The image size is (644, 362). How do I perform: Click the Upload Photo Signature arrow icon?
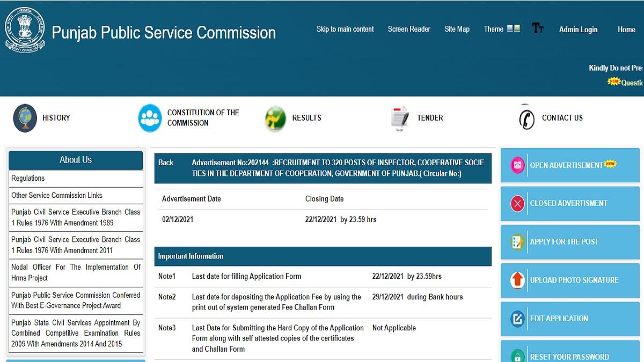(517, 280)
